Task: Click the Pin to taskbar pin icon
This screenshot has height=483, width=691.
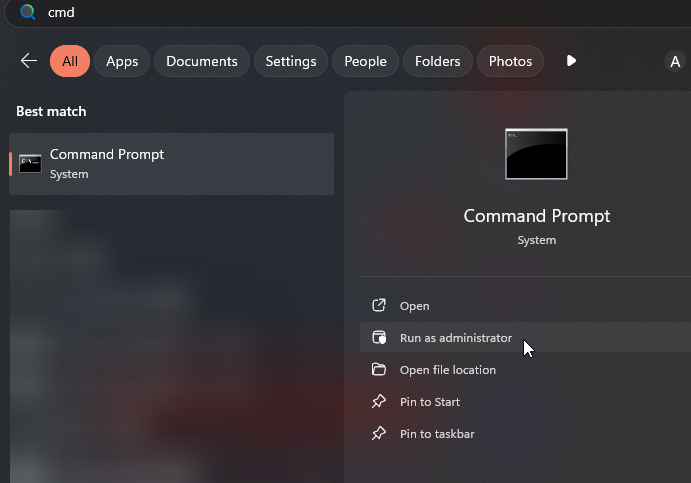Action: click(x=379, y=434)
